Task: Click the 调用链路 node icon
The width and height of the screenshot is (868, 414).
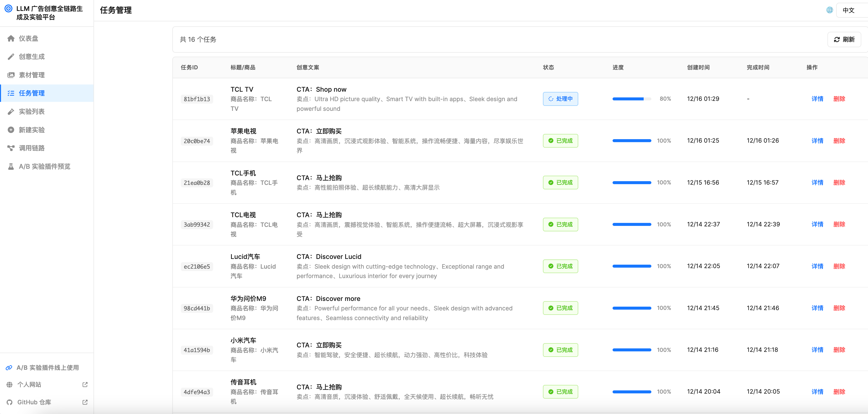Action: [11, 148]
